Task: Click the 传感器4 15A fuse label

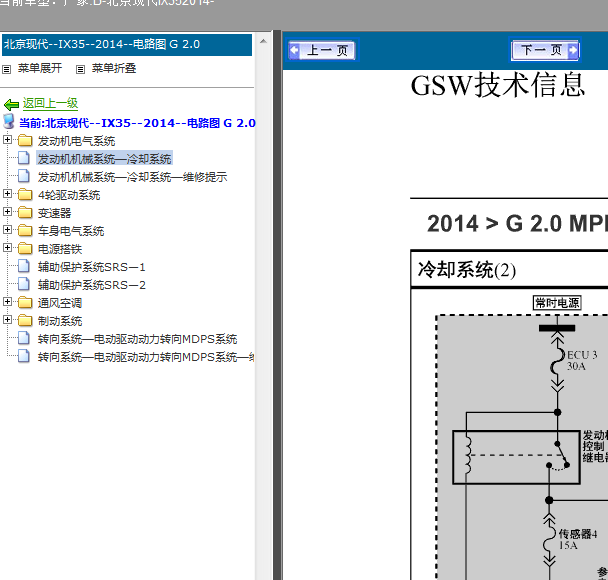Action: [x=578, y=539]
